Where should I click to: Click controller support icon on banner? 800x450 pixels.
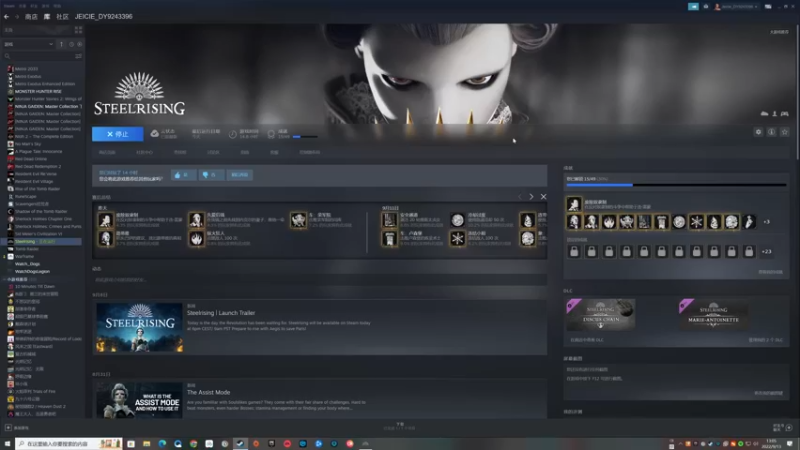[785, 114]
